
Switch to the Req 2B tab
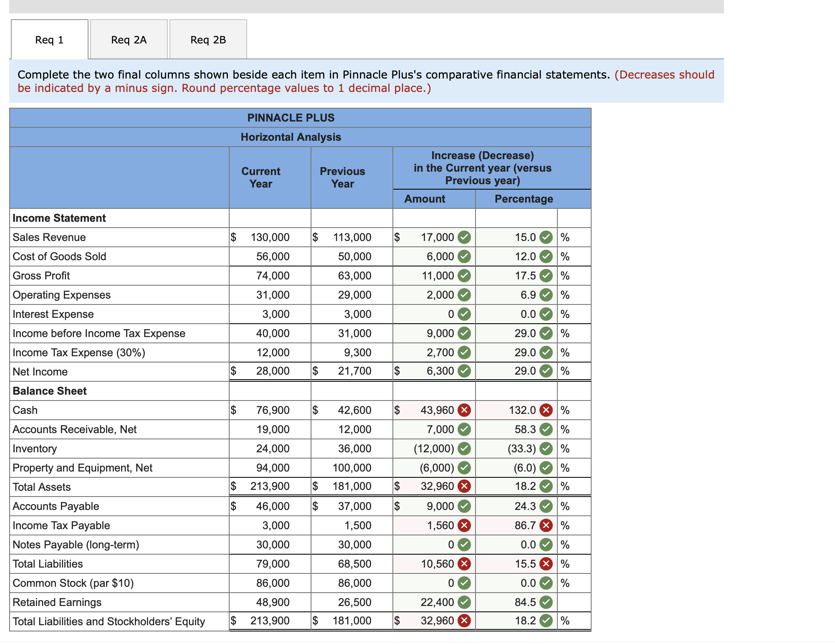pos(207,39)
